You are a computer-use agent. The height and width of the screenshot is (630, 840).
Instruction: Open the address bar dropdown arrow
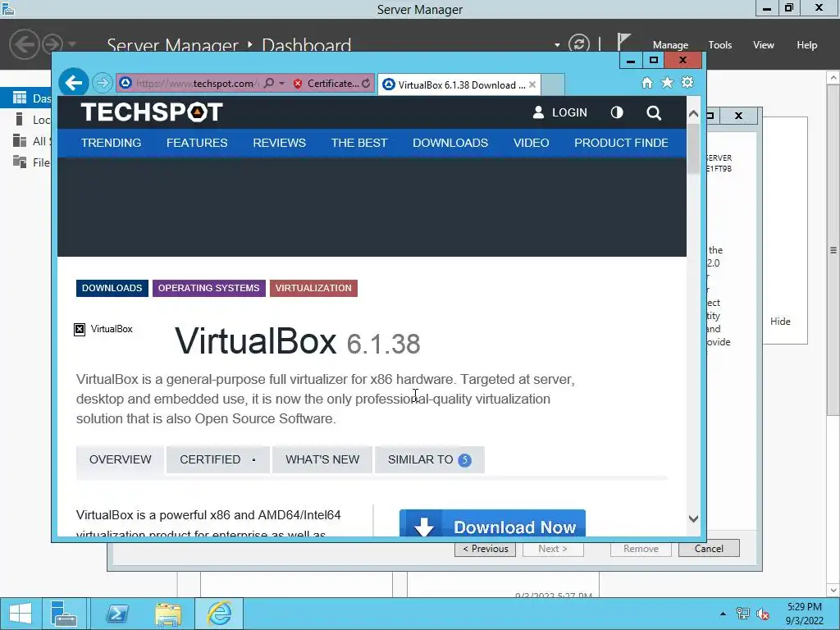click(x=282, y=84)
